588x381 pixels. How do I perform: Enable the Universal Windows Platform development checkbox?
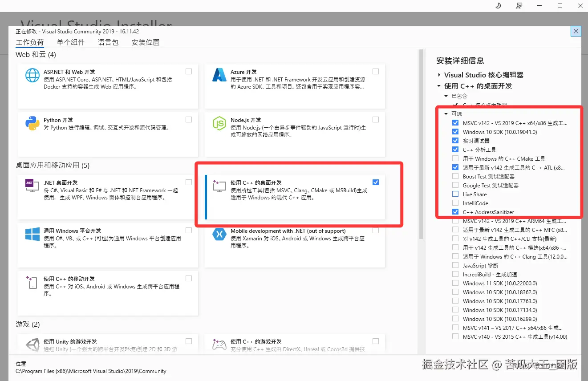[x=189, y=230]
